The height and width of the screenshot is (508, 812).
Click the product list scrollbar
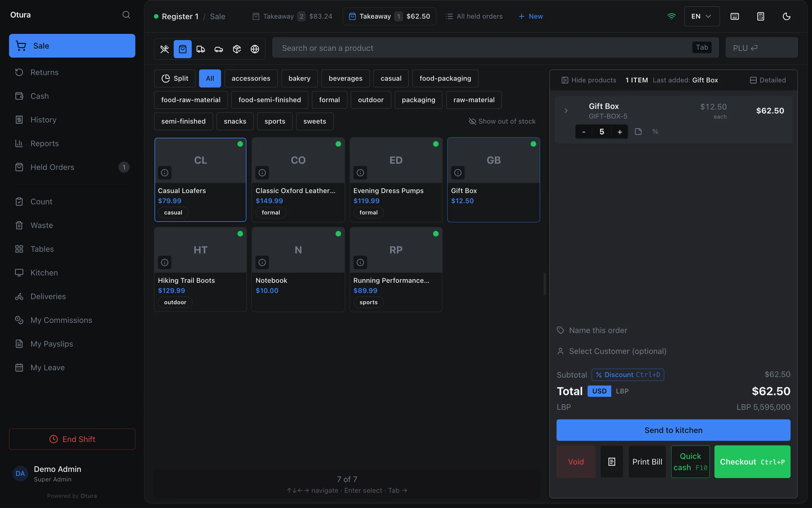click(x=545, y=284)
